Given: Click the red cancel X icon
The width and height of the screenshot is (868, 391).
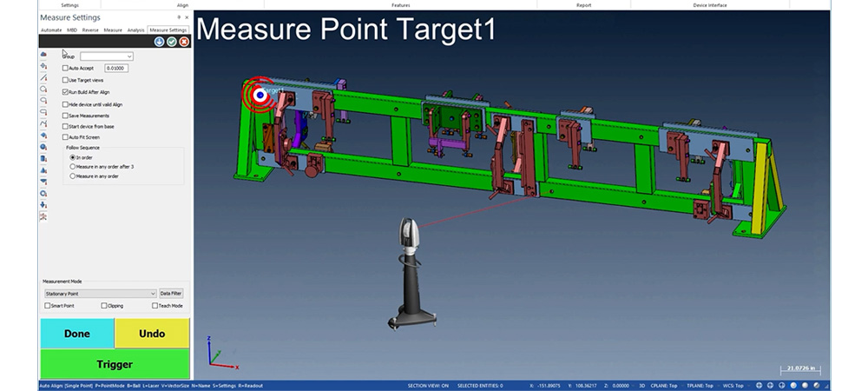Looking at the screenshot, I should (184, 42).
